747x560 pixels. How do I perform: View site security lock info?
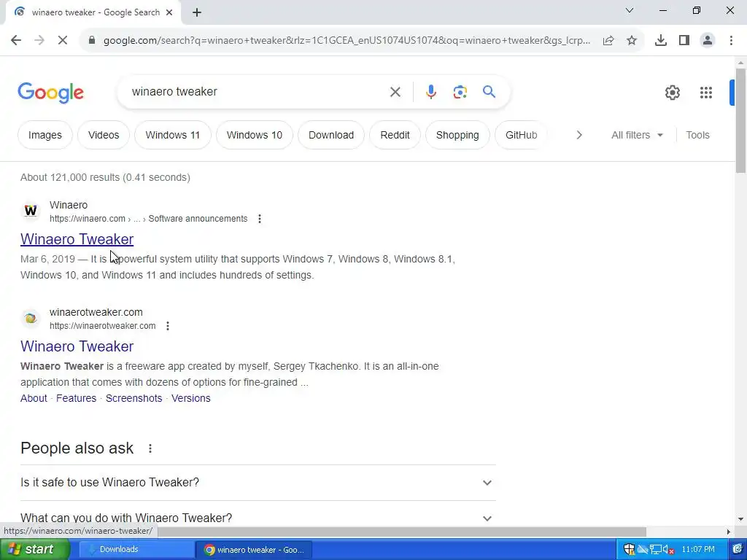pos(92,41)
